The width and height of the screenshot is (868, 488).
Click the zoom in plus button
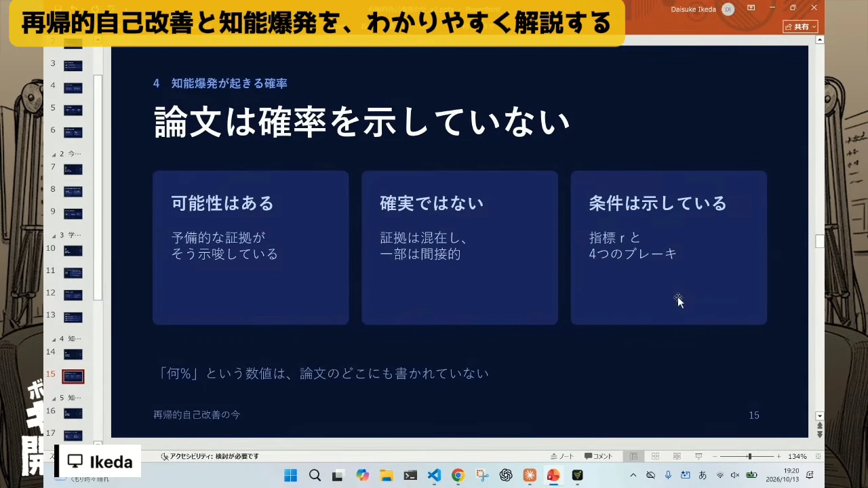tap(778, 456)
